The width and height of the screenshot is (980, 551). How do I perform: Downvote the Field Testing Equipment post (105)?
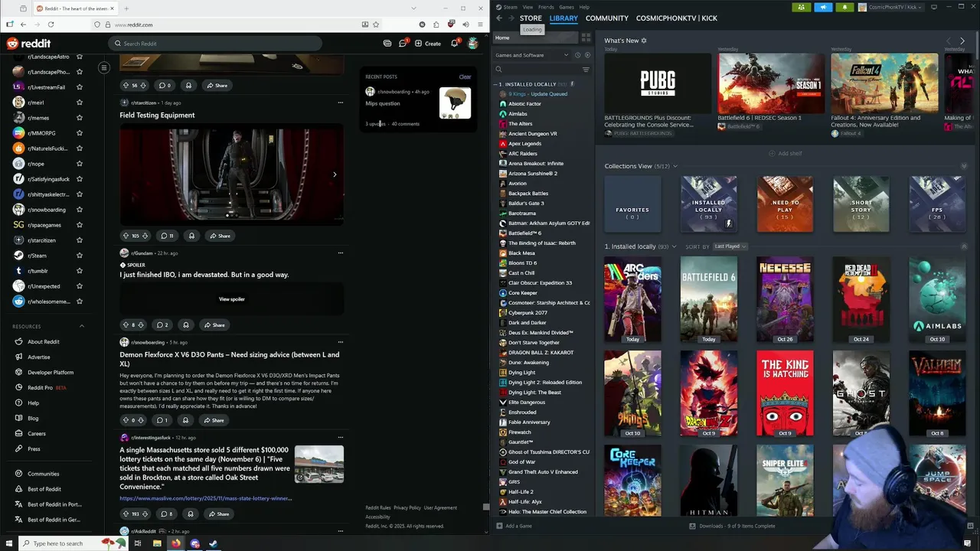point(143,236)
